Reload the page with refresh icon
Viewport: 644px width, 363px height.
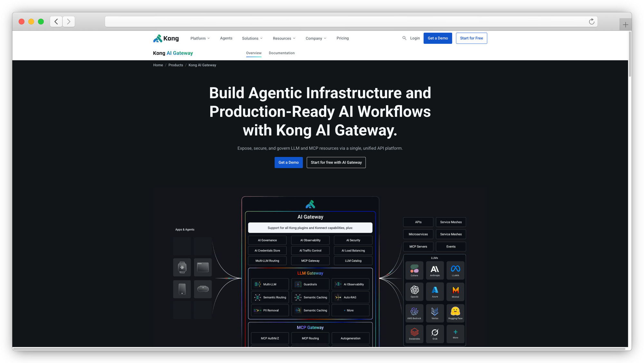[x=592, y=22]
